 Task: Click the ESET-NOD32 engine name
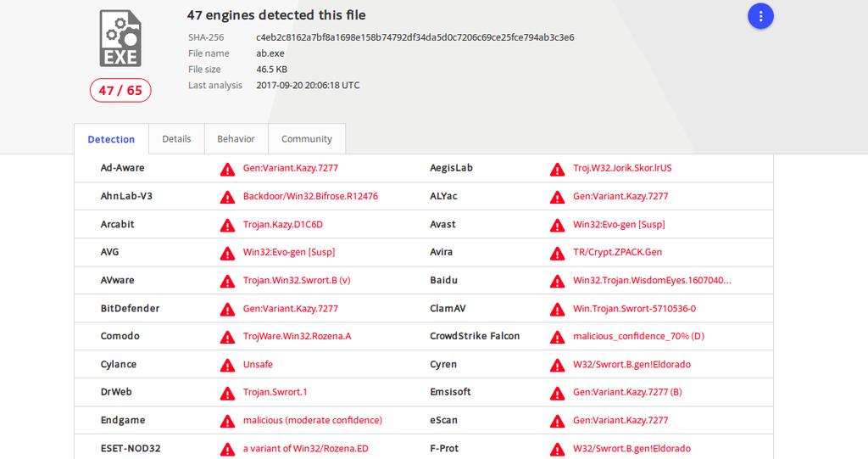[131, 449]
